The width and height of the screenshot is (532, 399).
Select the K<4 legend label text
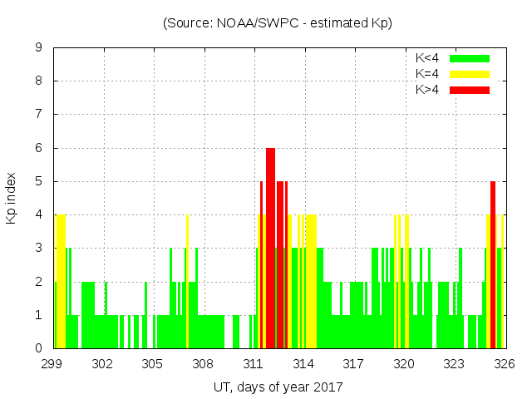click(428, 58)
